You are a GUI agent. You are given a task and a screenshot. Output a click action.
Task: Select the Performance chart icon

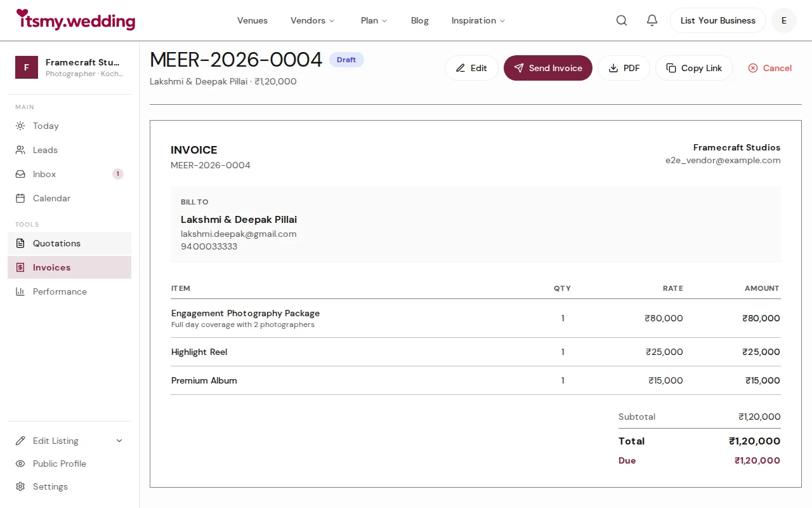(20, 291)
